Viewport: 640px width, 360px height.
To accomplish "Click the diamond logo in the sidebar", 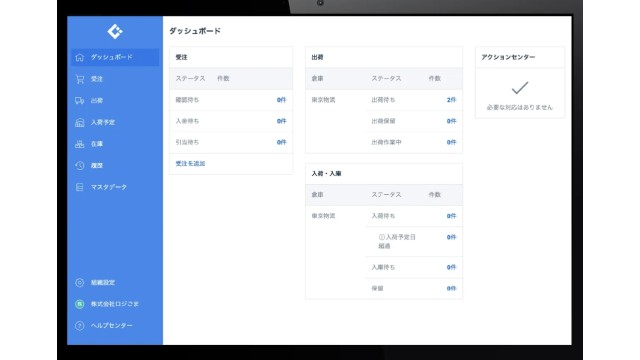I will 115,31.
